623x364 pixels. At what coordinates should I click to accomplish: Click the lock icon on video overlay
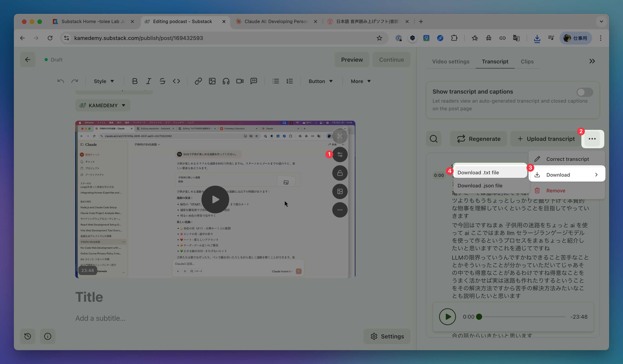(x=340, y=173)
